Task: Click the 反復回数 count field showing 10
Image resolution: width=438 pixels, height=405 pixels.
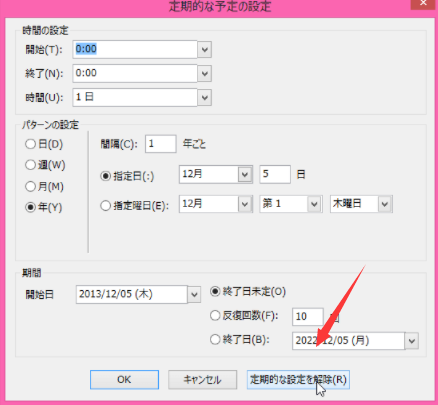Action: click(x=308, y=316)
